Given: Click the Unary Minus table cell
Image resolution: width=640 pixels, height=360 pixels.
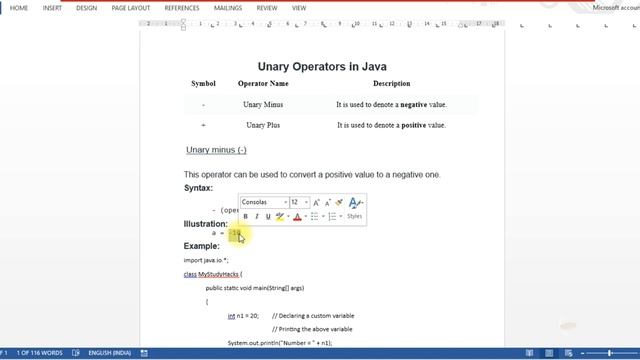Looking at the screenshot, I should click(x=263, y=104).
